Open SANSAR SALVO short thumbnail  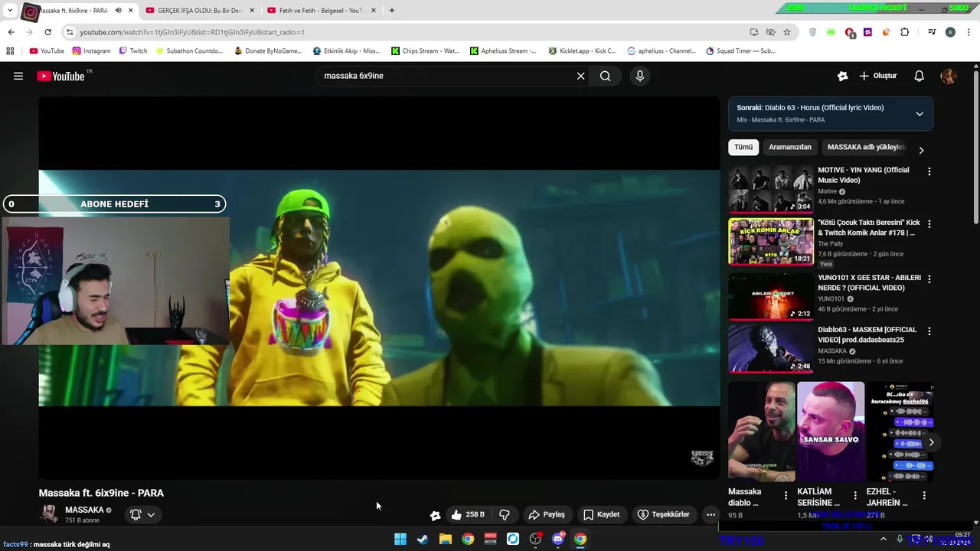tap(830, 431)
